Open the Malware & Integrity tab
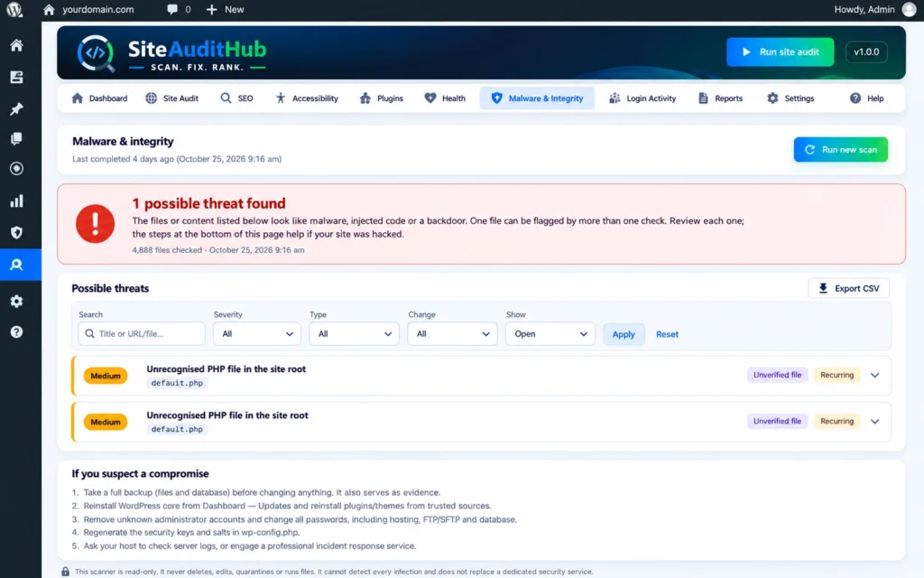This screenshot has height=578, width=924. pyautogui.click(x=537, y=98)
